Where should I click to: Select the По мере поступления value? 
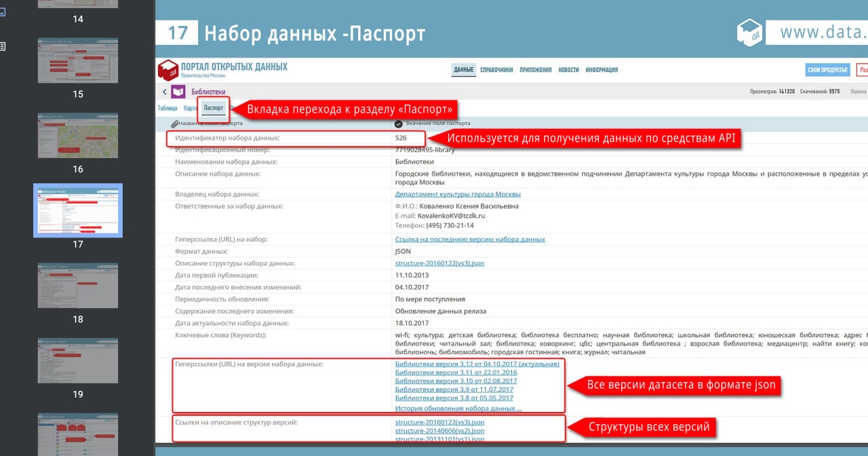pyautogui.click(x=430, y=299)
